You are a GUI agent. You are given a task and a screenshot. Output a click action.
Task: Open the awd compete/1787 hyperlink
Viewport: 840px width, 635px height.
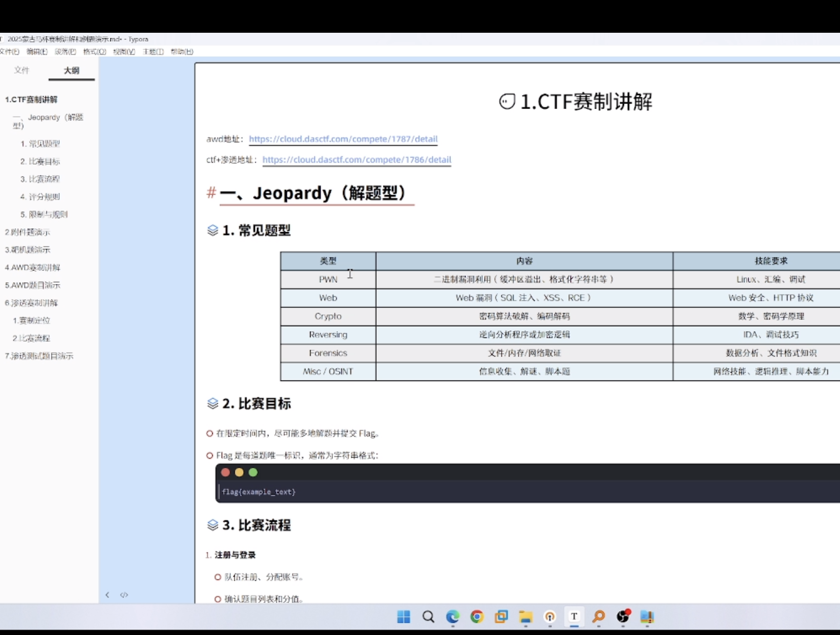[343, 139]
